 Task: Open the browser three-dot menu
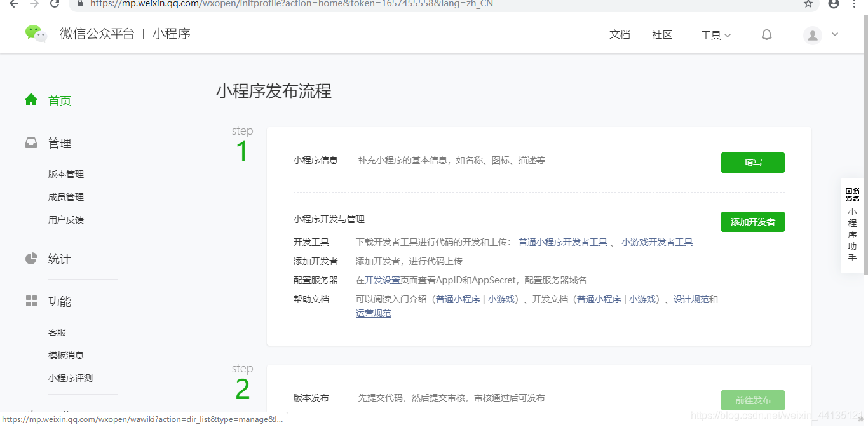coord(855,4)
